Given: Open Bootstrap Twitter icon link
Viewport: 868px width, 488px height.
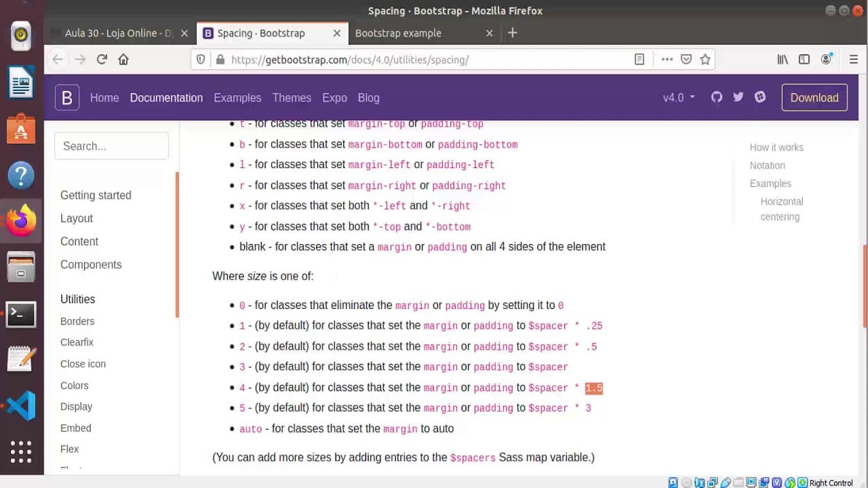Looking at the screenshot, I should coord(738,97).
